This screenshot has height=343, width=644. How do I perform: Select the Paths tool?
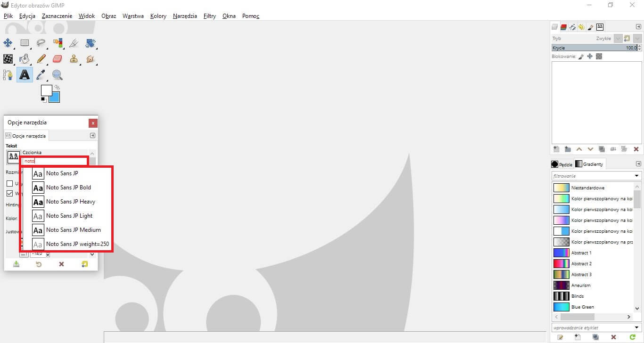point(8,75)
